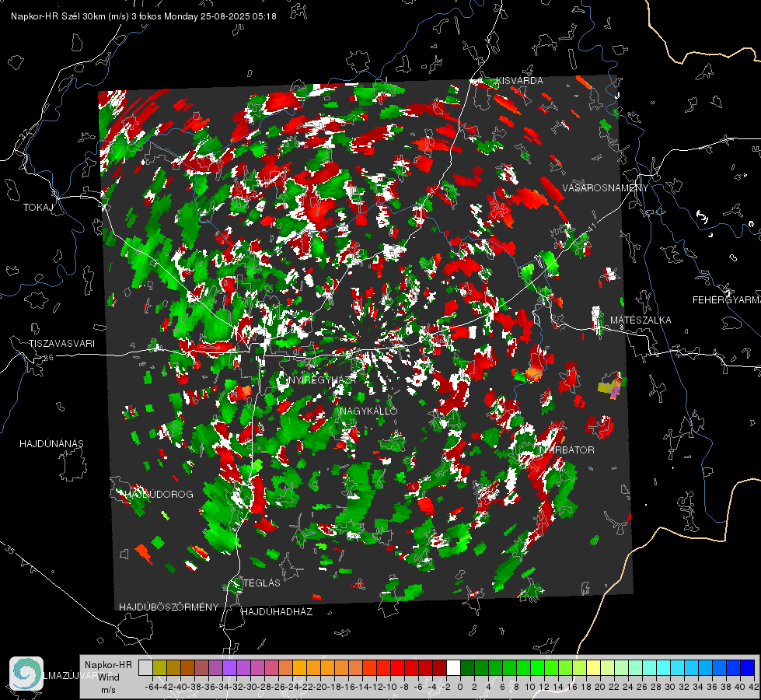
Task: Click the MÁTÉSZALKA map label
Action: (641, 320)
